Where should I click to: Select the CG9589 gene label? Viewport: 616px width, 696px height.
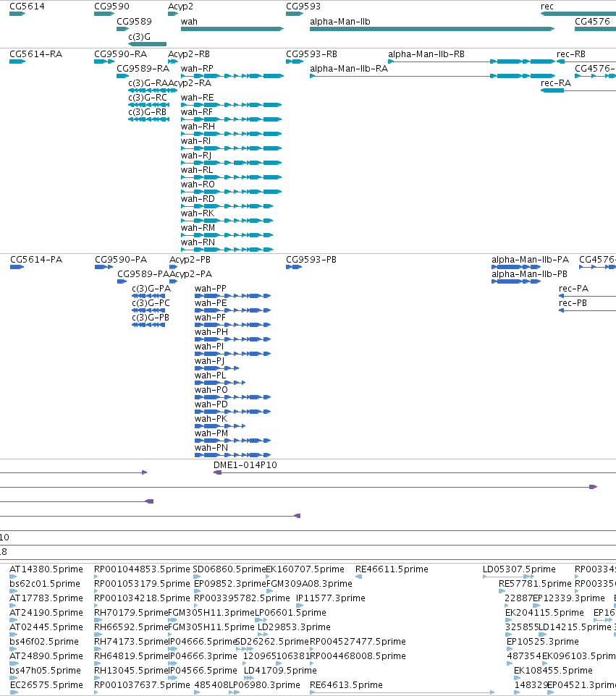tap(134, 22)
